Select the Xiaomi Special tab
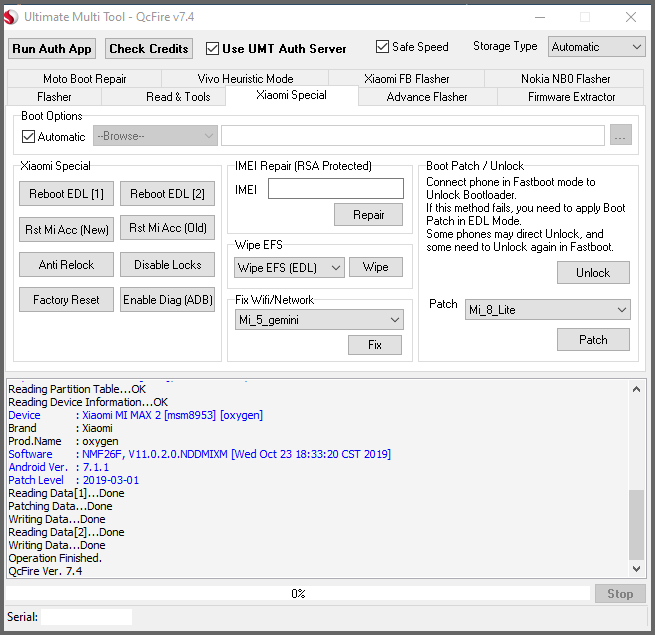Screen dimensions: 655x635 292,95
